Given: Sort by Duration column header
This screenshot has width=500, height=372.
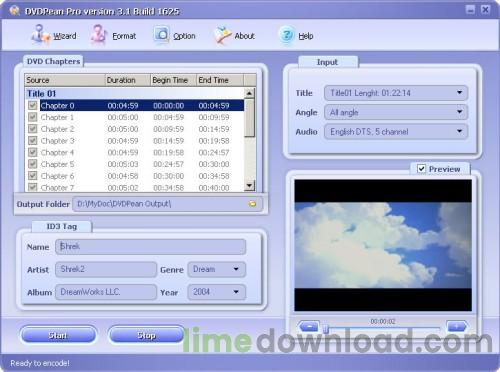Looking at the screenshot, I should (128, 80).
